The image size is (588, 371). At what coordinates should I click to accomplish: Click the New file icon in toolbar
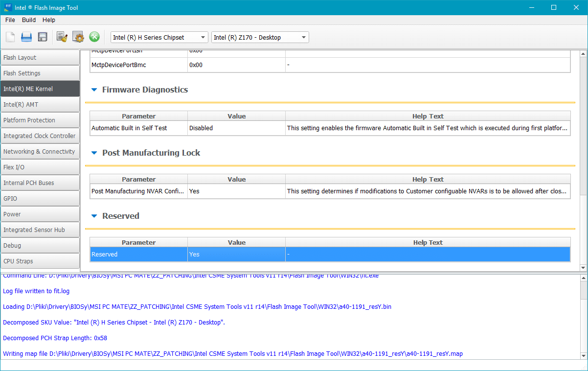(11, 37)
